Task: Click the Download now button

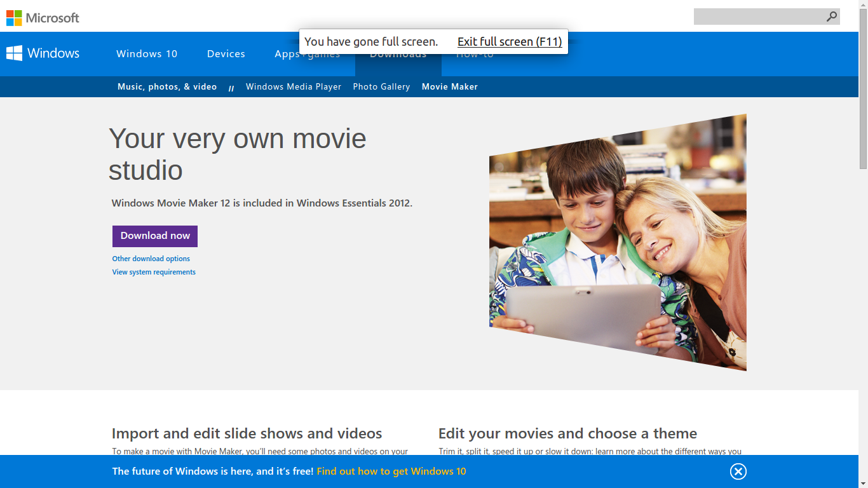Action: pyautogui.click(x=155, y=236)
